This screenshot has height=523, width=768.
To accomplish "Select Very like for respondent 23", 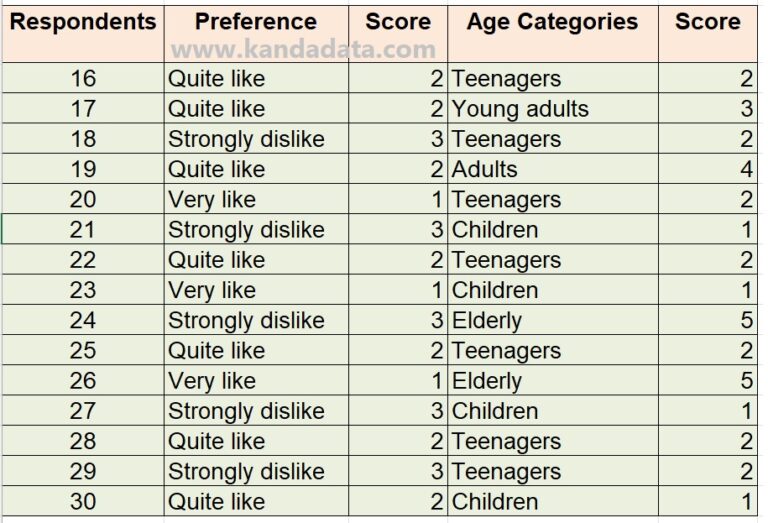I will 212,290.
